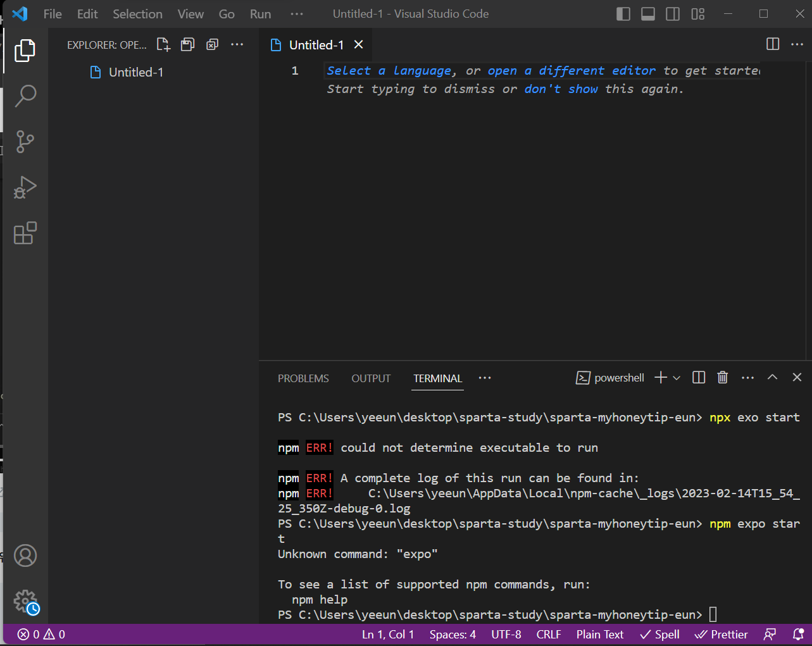Change indentation via Spaces: 4
812x646 pixels.
(453, 635)
